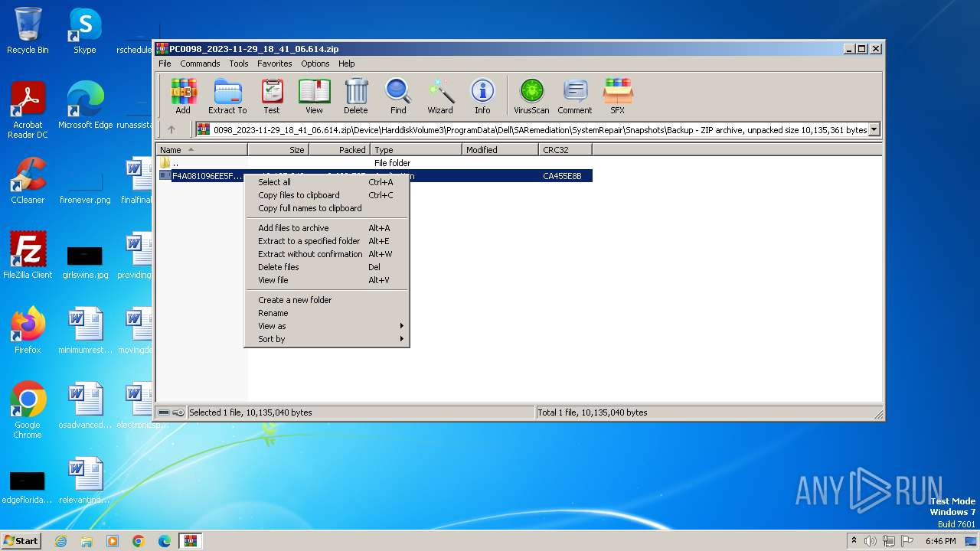Open the Tools menu
Image resolution: width=980 pixels, height=551 pixels.
click(239, 64)
